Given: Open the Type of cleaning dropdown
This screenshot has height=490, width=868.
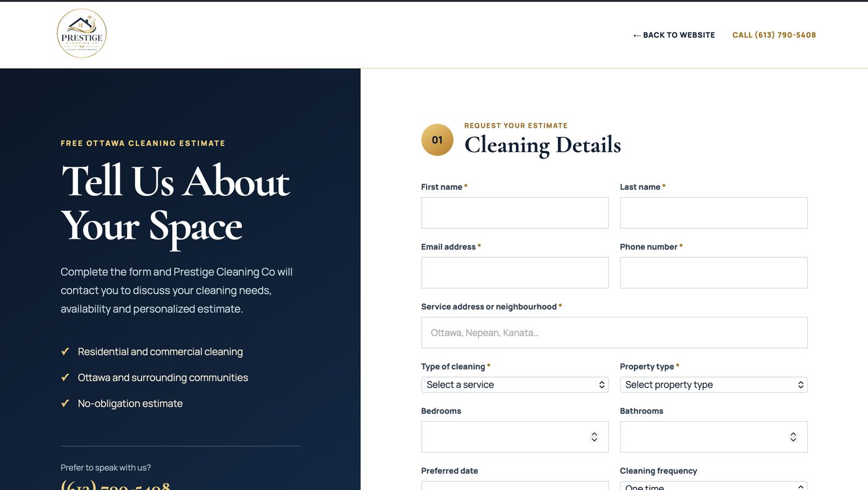Looking at the screenshot, I should (x=515, y=385).
